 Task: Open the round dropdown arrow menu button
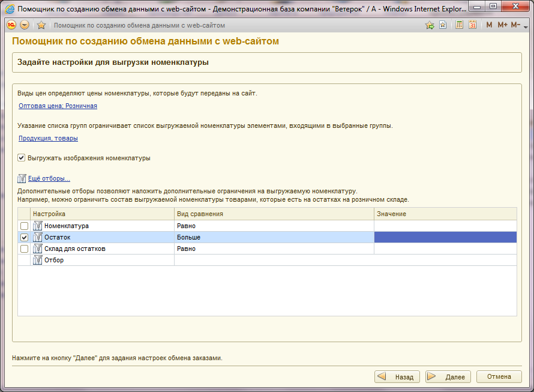pos(25,25)
